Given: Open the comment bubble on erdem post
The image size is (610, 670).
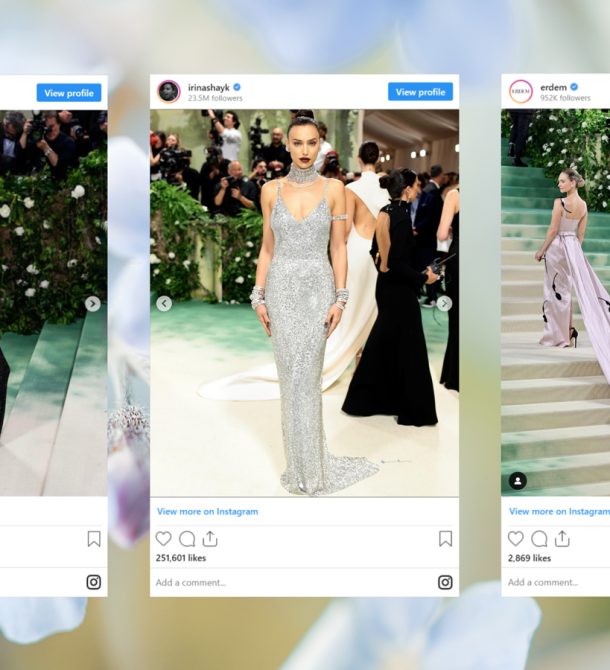Looking at the screenshot, I should tap(539, 539).
